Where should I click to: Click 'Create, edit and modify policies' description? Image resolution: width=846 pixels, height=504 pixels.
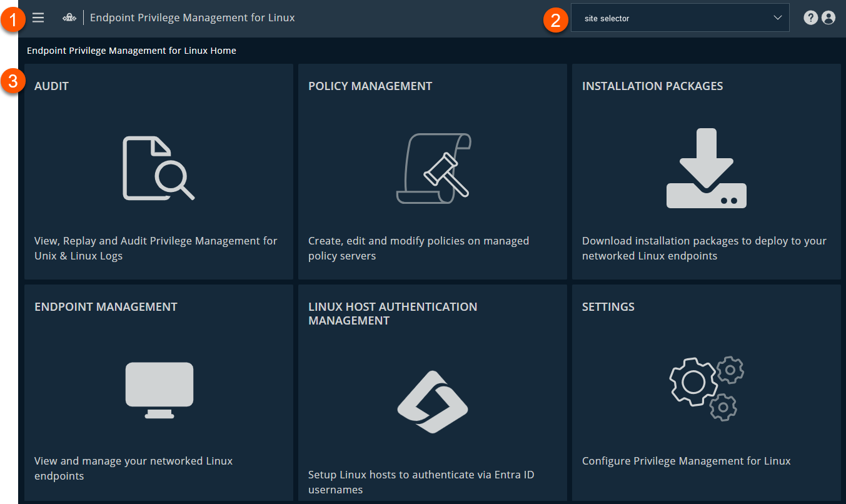(x=418, y=248)
